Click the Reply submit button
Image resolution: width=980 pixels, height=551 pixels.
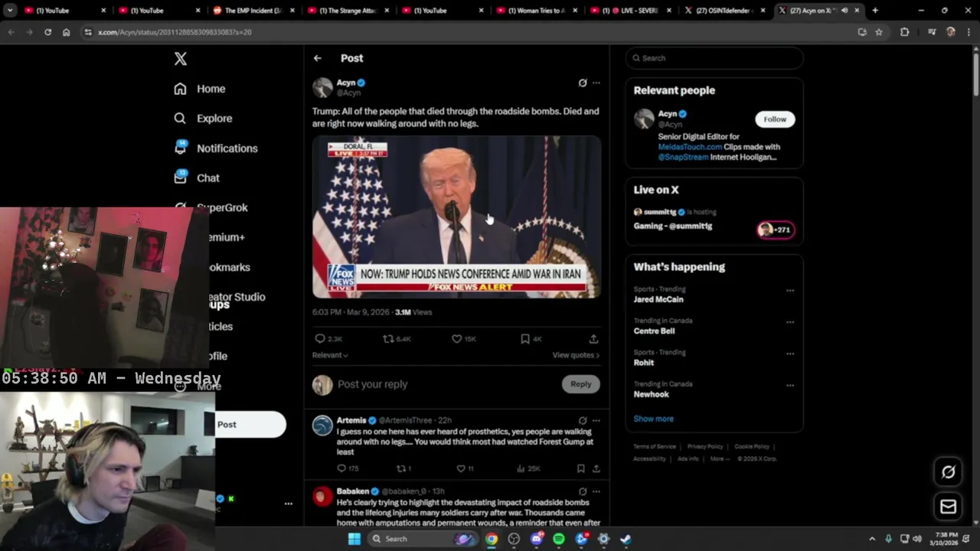click(580, 384)
